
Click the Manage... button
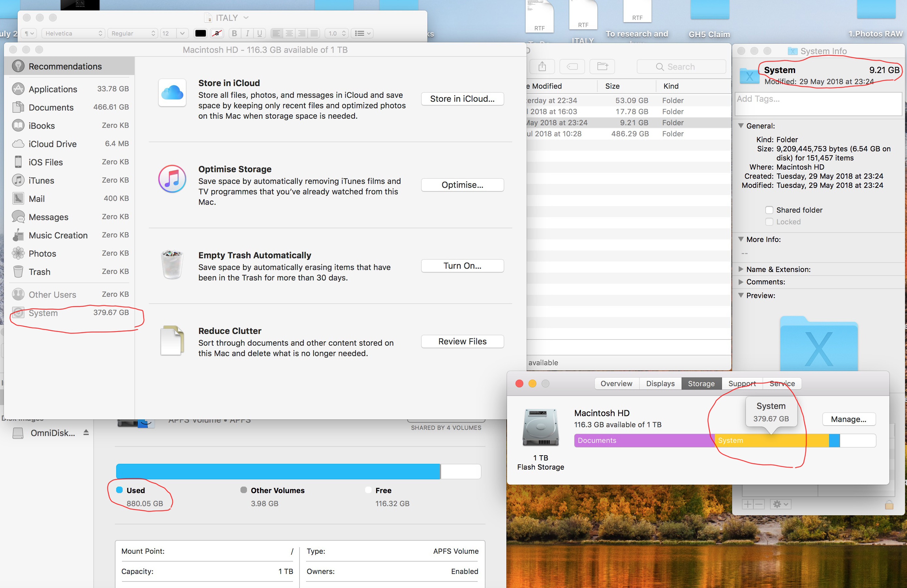[x=848, y=419]
